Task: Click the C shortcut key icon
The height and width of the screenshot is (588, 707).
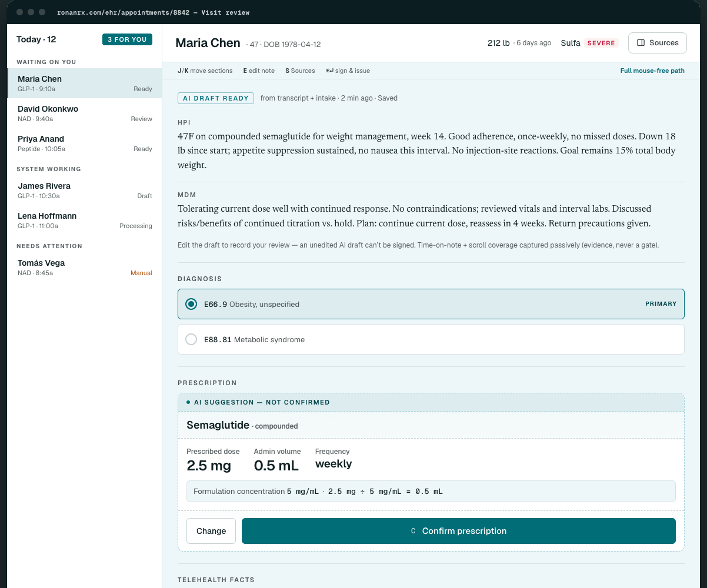Action: (413, 531)
